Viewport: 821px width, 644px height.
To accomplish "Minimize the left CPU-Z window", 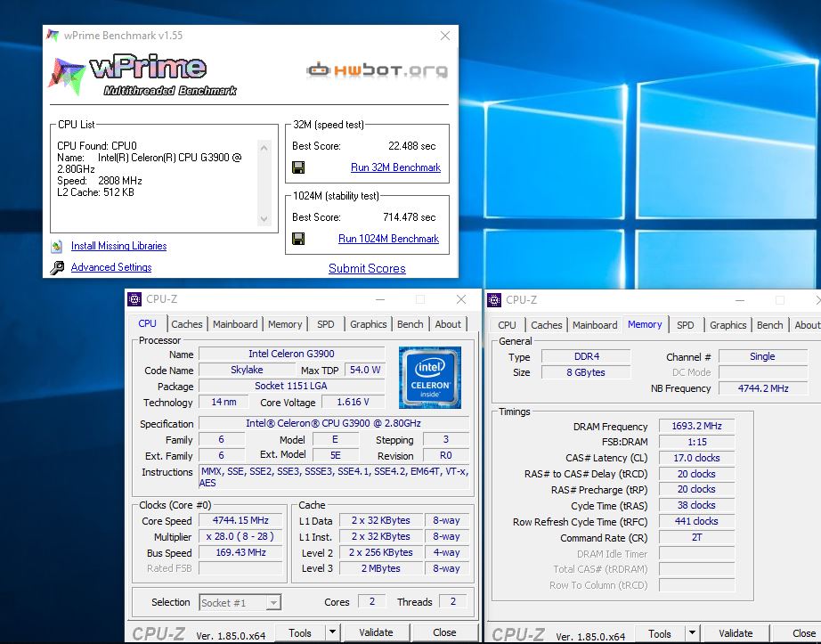I will [x=380, y=299].
